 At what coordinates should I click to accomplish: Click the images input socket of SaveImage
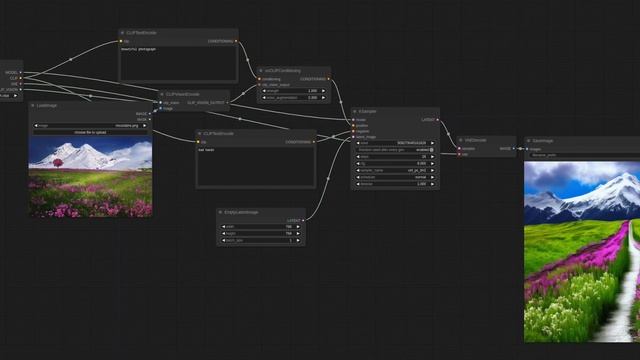(x=527, y=149)
